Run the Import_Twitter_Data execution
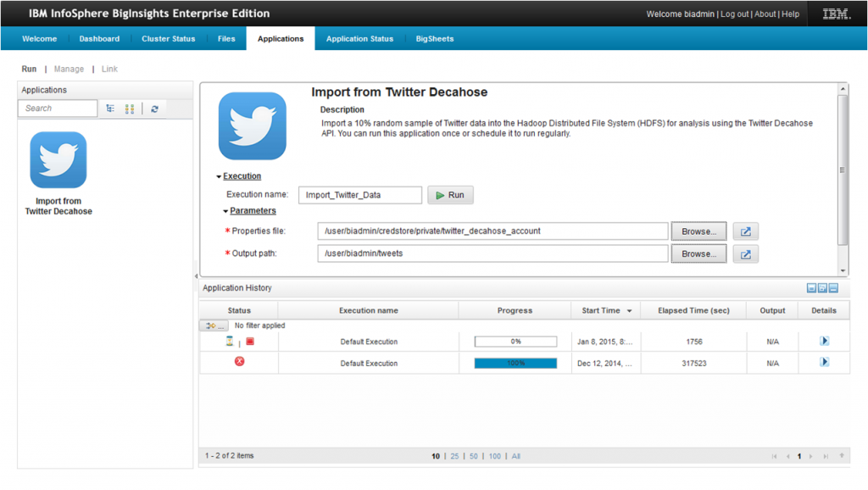This screenshot has width=868, height=490. (450, 195)
